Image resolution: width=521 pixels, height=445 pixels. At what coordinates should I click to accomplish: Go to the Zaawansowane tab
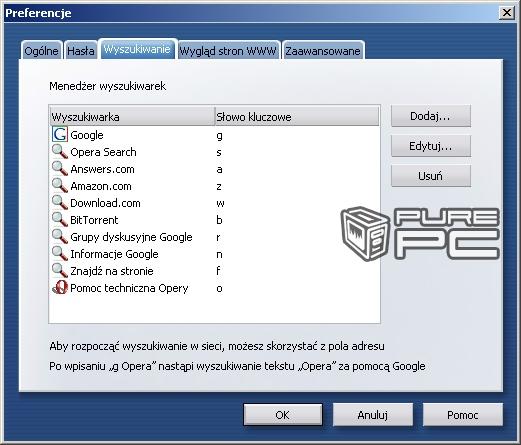(x=323, y=51)
